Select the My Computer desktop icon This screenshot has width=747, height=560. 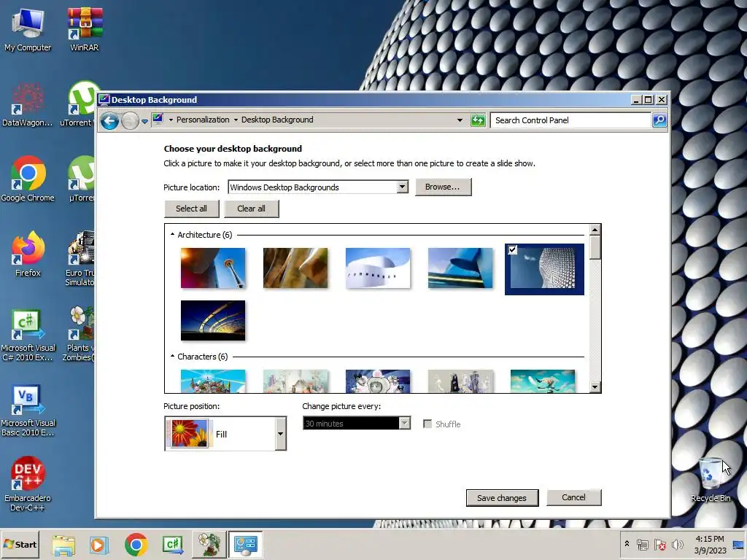tap(28, 29)
